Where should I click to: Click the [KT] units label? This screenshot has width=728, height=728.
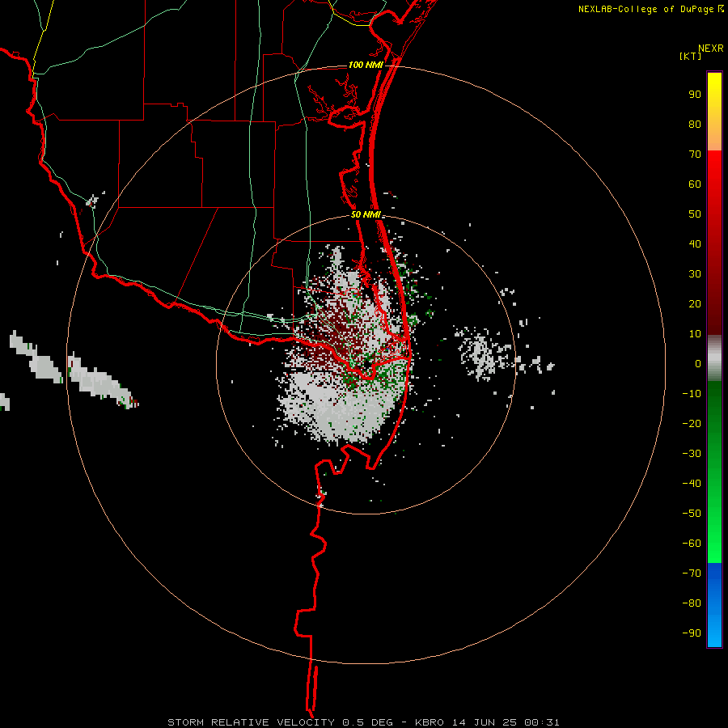[691, 56]
